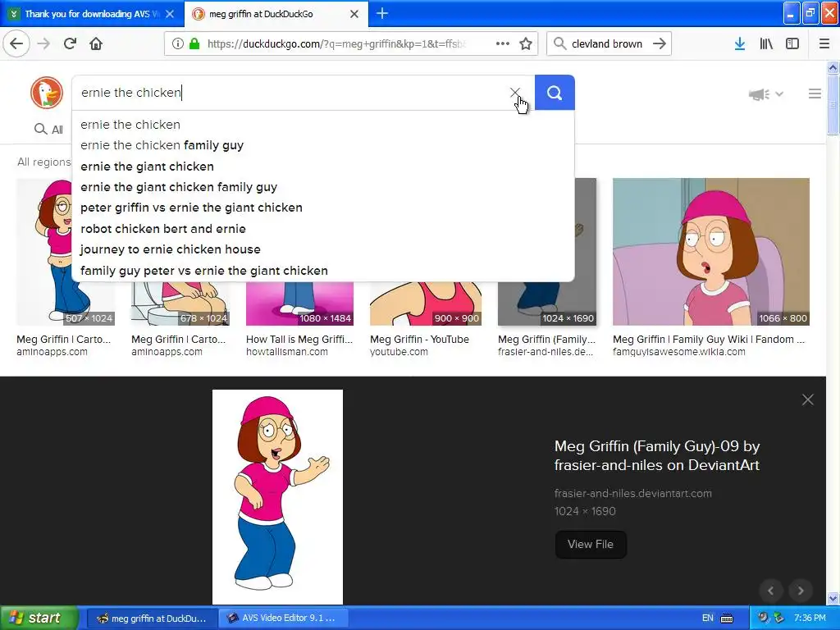Click the green padlock security icon
This screenshot has height=630, width=840.
point(194,44)
